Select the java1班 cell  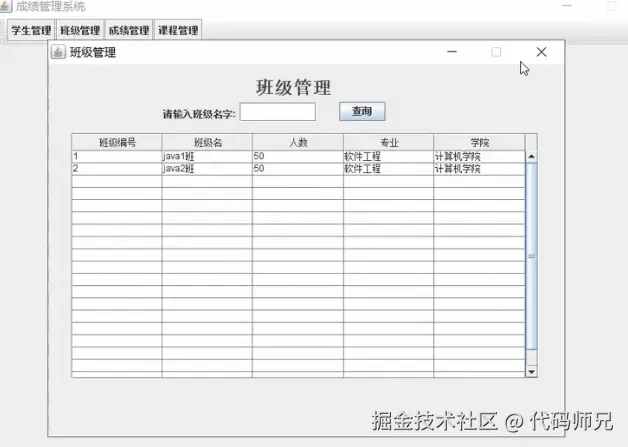[x=207, y=157]
